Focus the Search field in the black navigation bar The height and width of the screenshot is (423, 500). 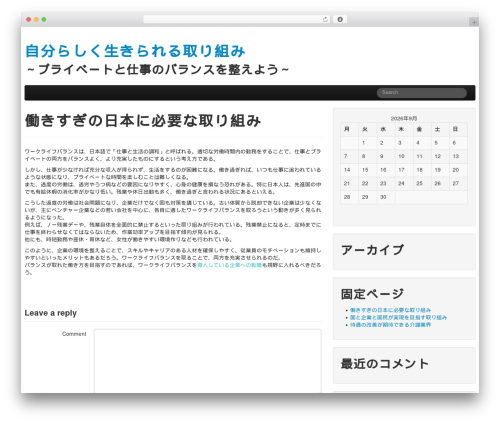point(422,93)
